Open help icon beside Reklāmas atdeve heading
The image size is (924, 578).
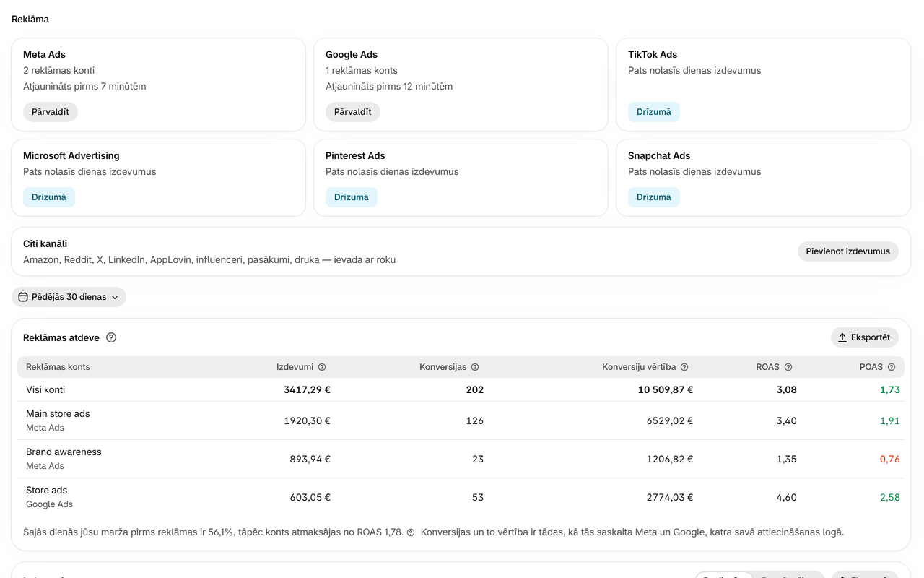111,337
